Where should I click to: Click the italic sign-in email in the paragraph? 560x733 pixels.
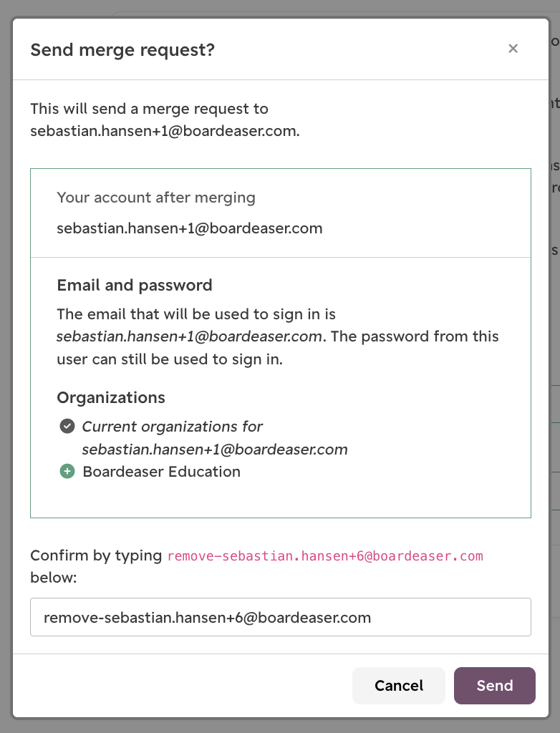[x=189, y=336]
